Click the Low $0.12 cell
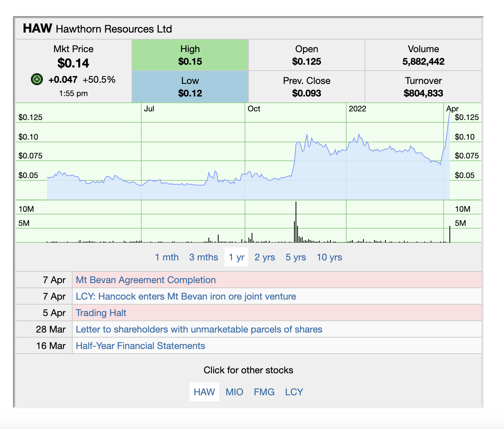This screenshot has width=504, height=429. click(190, 87)
